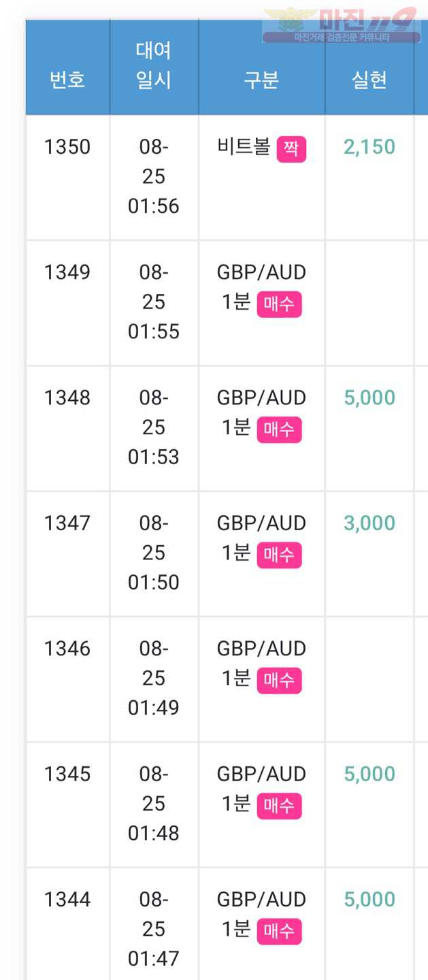Click the 매수 badge in row 1347
This screenshot has width=428, height=980.
[279, 555]
